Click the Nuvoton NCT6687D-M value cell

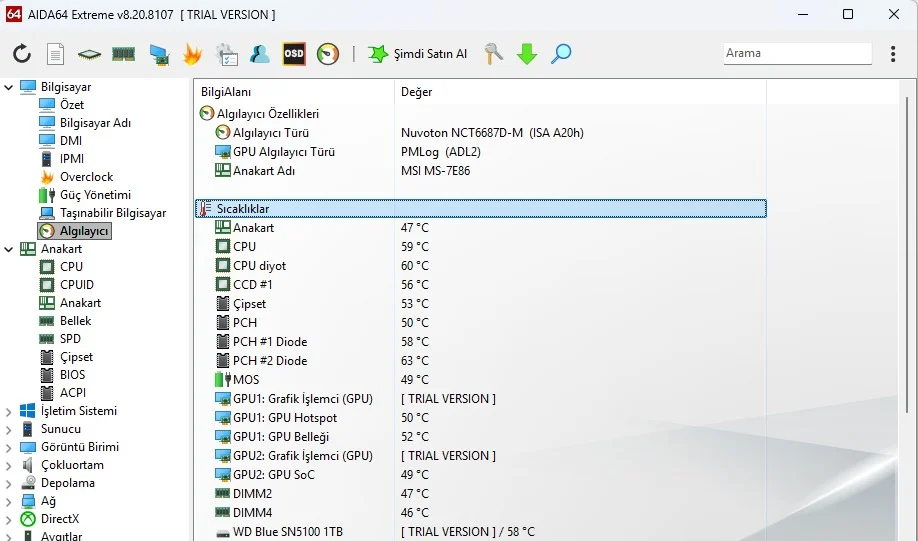(x=492, y=133)
